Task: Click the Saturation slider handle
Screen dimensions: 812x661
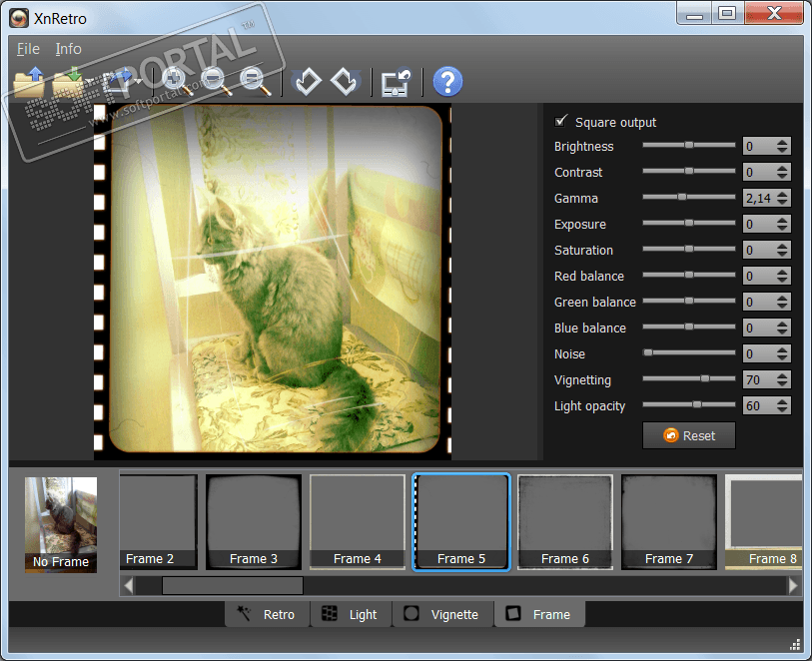Action: (689, 249)
